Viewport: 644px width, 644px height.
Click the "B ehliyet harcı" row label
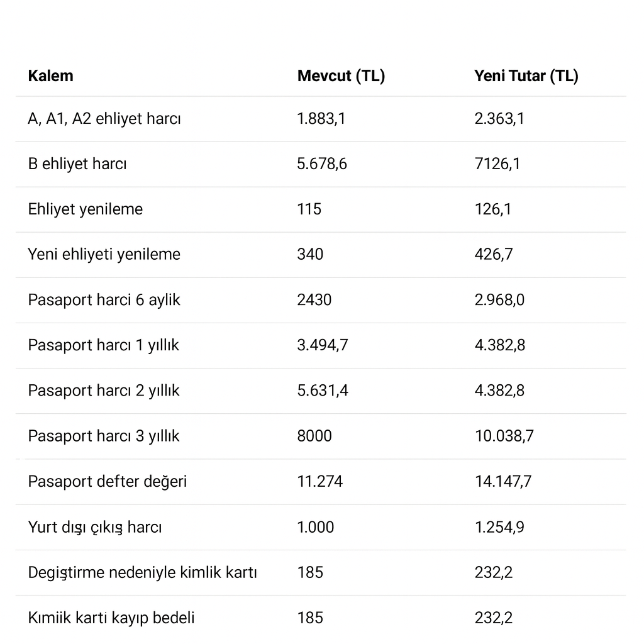pyautogui.click(x=77, y=164)
